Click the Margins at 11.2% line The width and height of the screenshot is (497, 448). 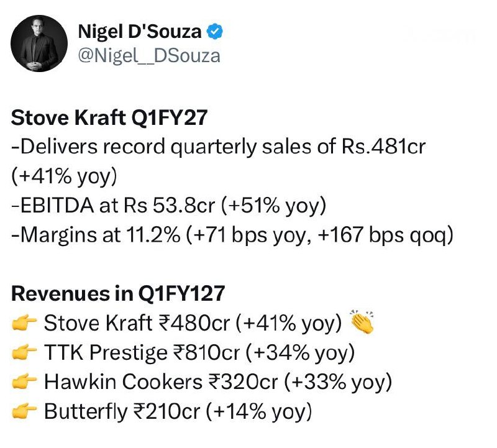click(232, 235)
